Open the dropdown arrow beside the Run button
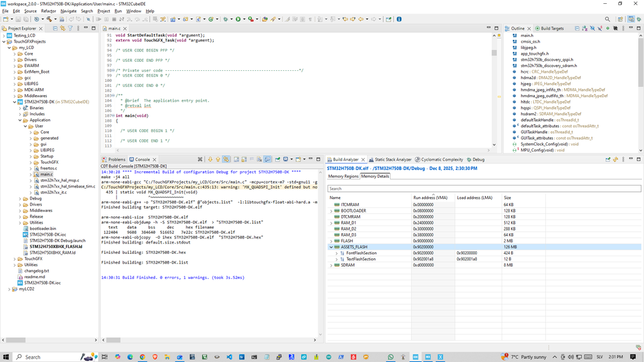Screen dimensions: 644x362 coord(244,19)
